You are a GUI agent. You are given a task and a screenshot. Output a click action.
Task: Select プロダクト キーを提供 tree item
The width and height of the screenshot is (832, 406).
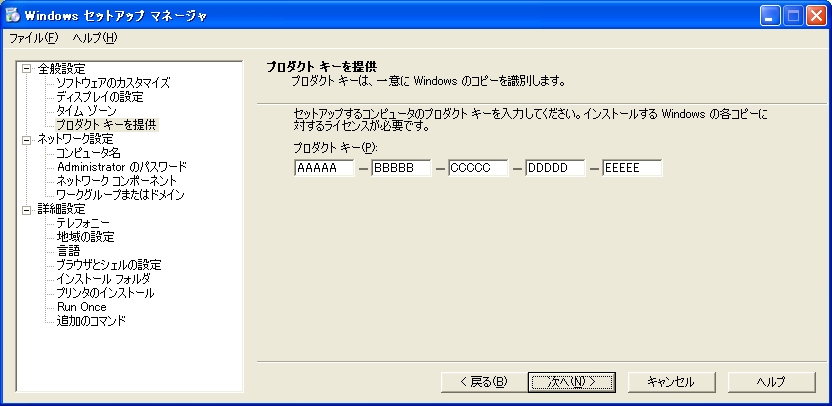107,125
